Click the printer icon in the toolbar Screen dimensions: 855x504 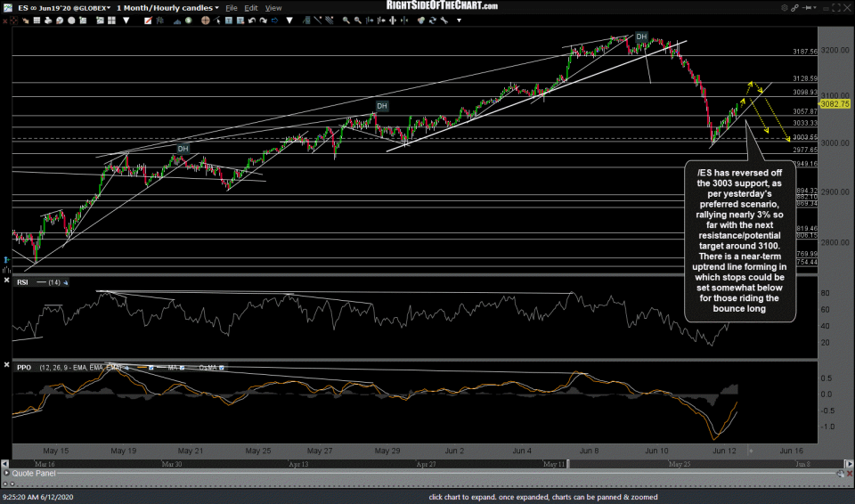[48, 20]
